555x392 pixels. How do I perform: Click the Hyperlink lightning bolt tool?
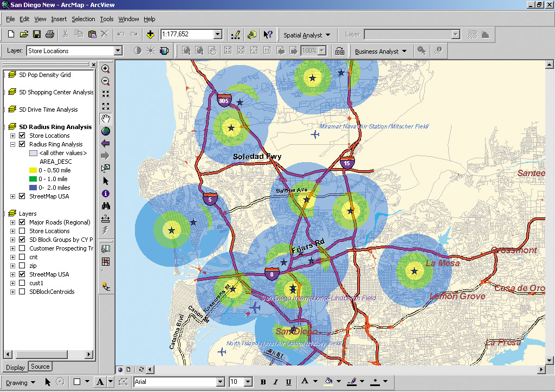pyautogui.click(x=105, y=230)
